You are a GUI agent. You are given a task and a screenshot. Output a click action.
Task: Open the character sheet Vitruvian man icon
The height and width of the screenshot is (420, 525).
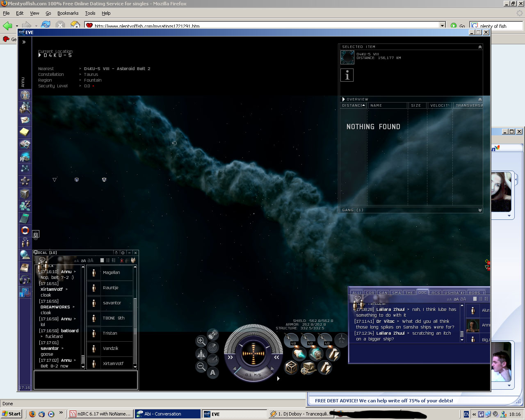pyautogui.click(x=25, y=95)
